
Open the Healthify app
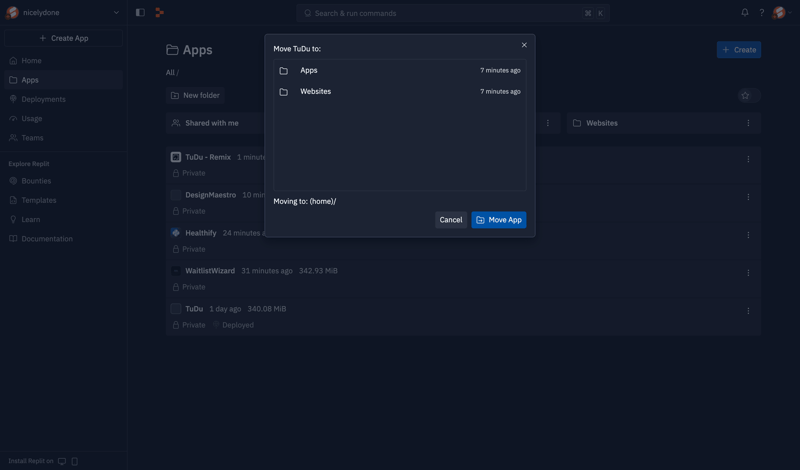click(201, 233)
